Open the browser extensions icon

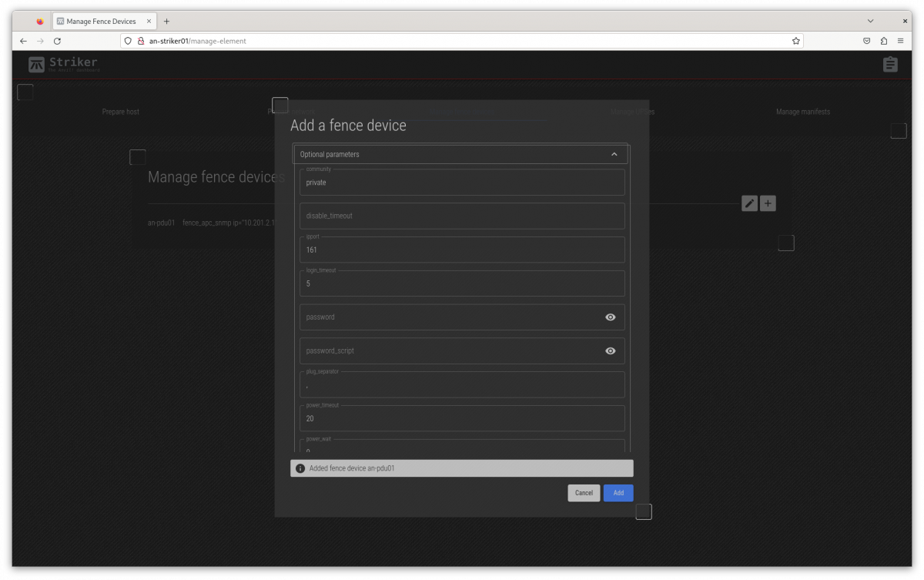pos(883,41)
